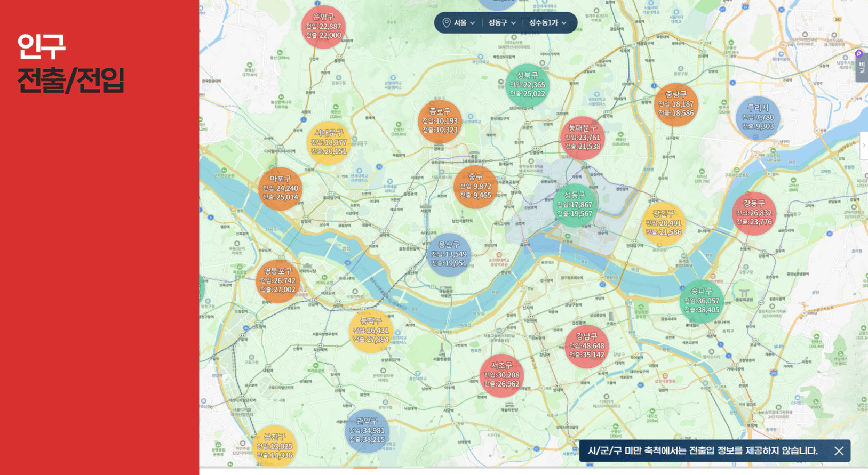This screenshot has width=868, height=475.
Task: Open the 성수동1가 neighborhood dropdown
Action: click(547, 23)
